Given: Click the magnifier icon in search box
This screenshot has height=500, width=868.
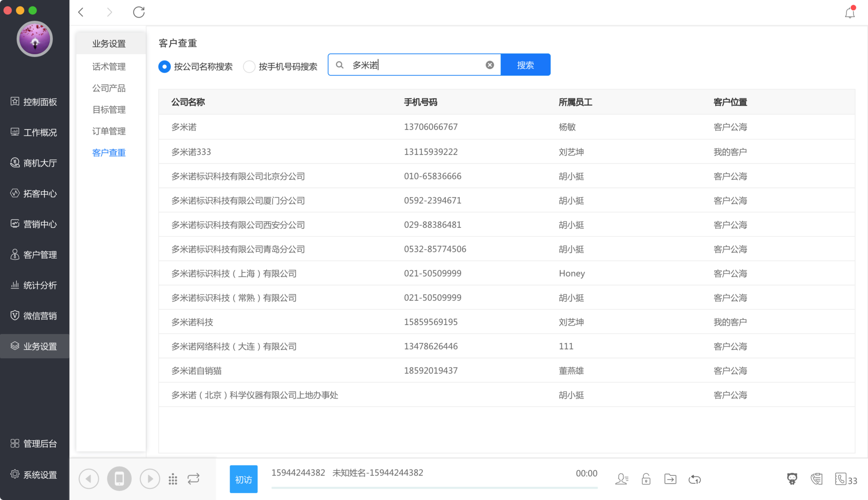Looking at the screenshot, I should click(340, 65).
